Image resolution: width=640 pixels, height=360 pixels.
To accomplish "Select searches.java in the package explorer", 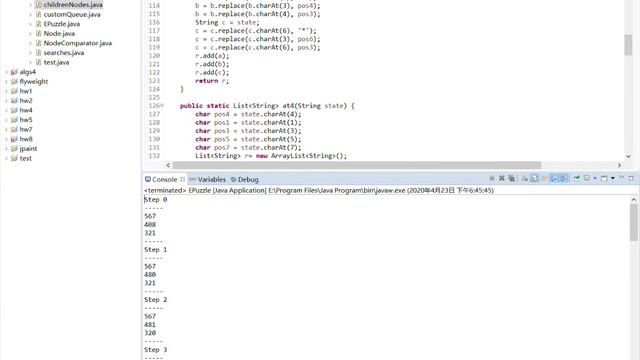I will click(x=64, y=53).
